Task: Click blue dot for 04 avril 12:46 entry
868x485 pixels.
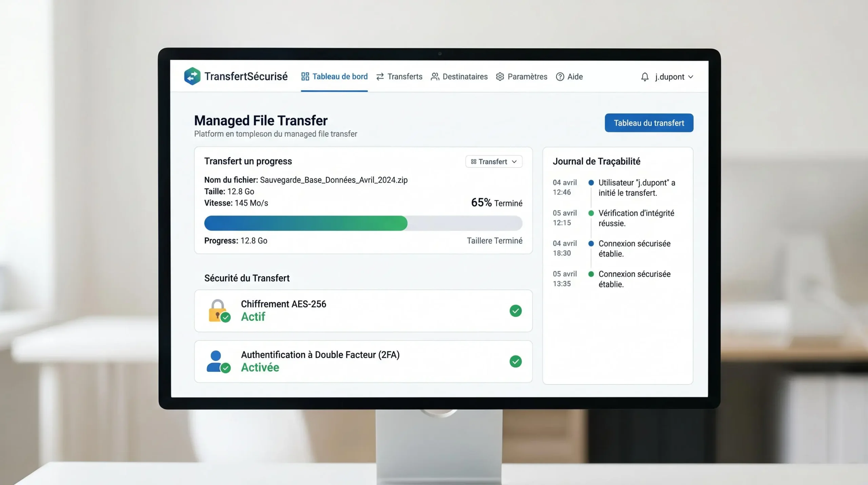Action: click(591, 183)
